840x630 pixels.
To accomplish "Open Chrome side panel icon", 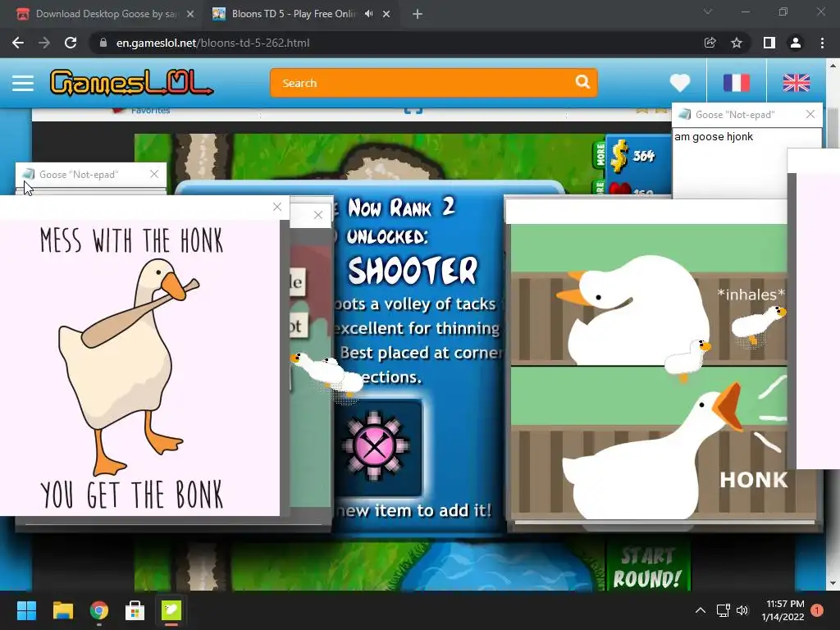I will pos(769,43).
